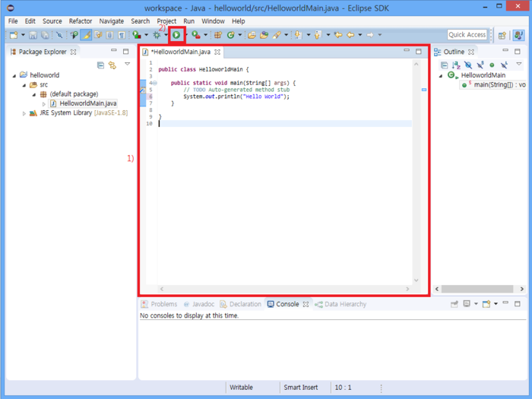
Task: Close the Console view tab
Action: coord(306,304)
